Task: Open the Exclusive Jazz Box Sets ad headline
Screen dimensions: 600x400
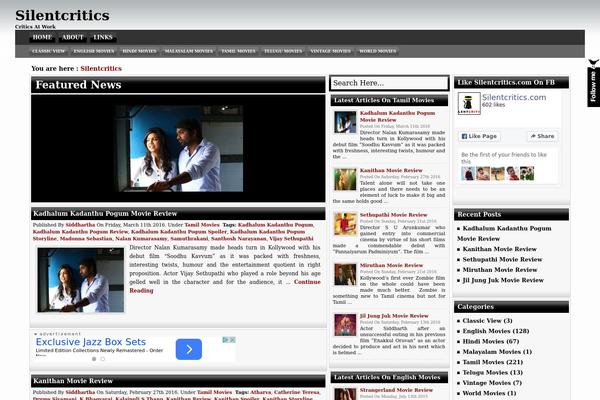Action: (91, 342)
